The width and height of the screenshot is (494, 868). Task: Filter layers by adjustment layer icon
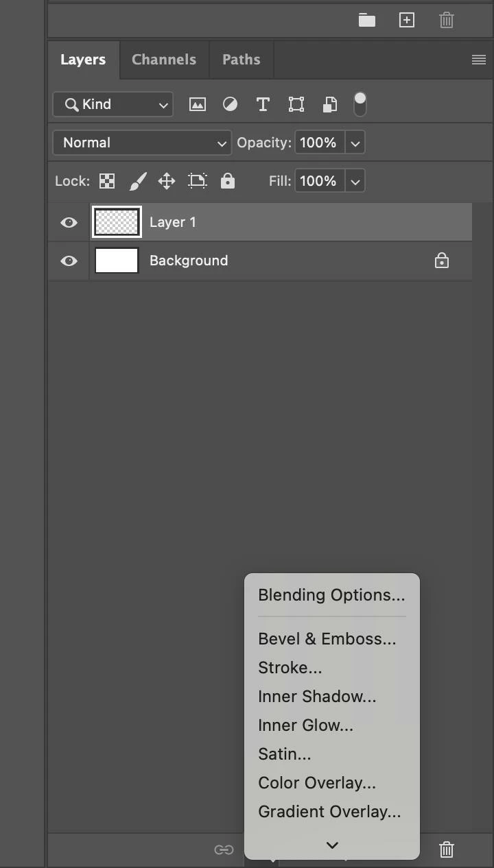click(x=230, y=104)
